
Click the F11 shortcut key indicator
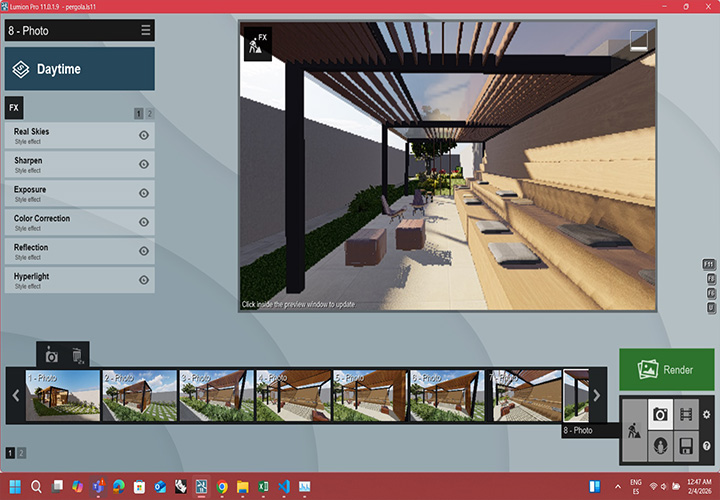(x=709, y=265)
